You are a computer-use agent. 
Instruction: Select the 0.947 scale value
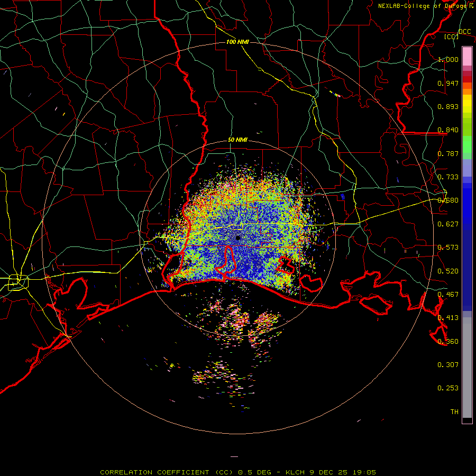tap(448, 83)
